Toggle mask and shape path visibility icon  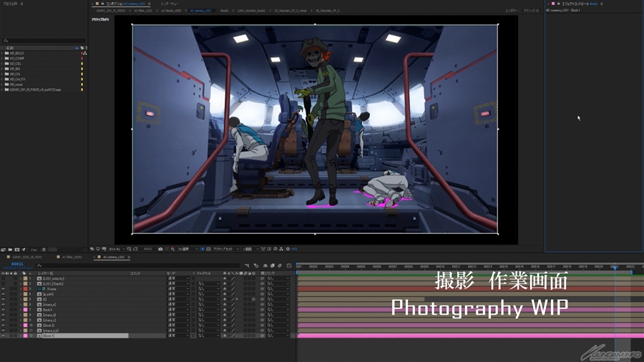[x=135, y=249]
